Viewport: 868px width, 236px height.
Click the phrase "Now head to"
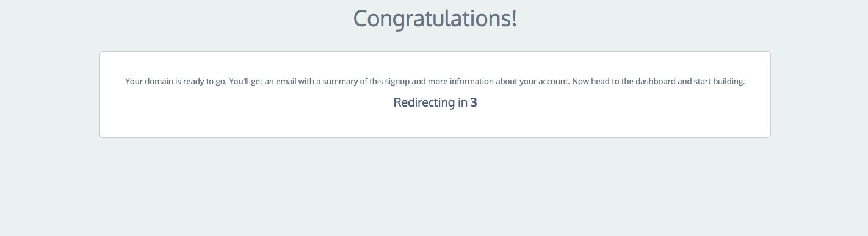point(596,81)
